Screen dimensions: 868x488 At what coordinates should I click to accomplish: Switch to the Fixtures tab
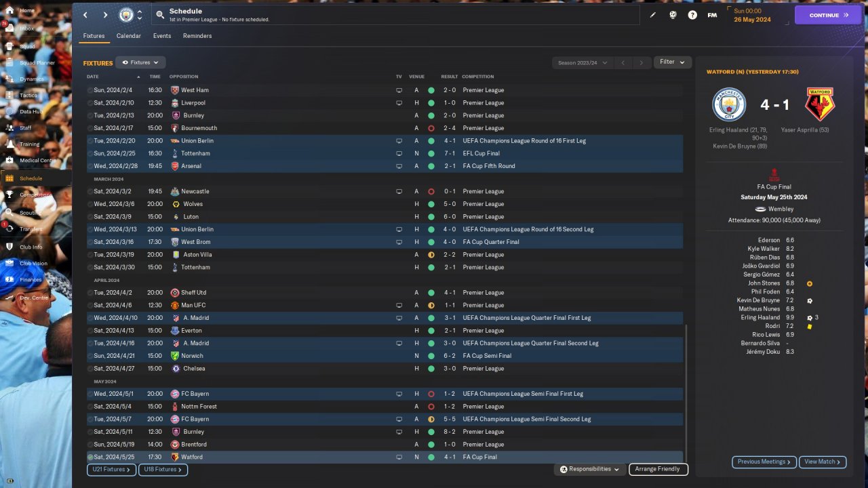click(94, 36)
